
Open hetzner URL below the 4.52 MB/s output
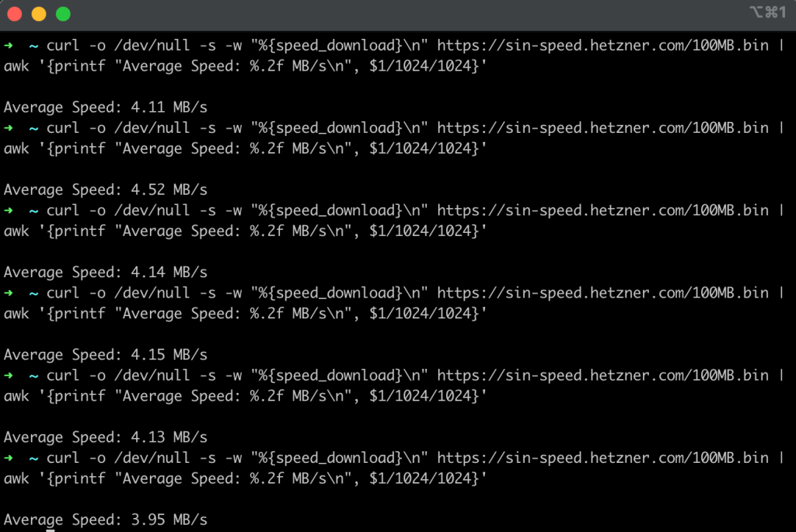[602, 210]
